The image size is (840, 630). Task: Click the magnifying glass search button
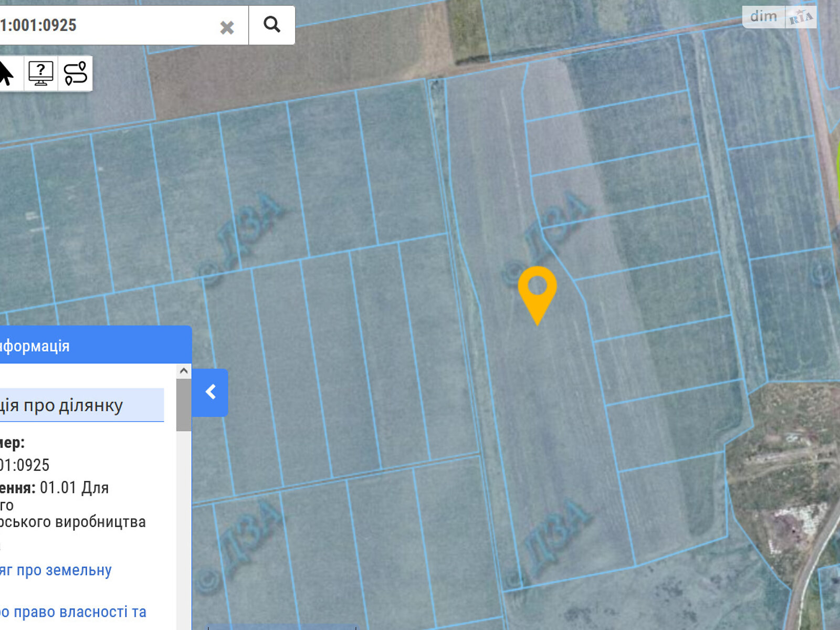[x=271, y=25]
